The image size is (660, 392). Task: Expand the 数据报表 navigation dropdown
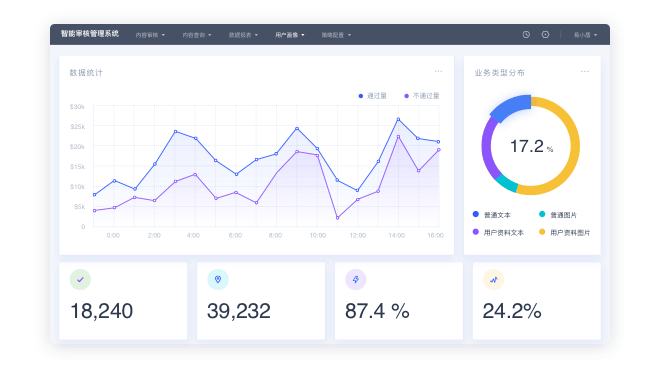coord(243,35)
